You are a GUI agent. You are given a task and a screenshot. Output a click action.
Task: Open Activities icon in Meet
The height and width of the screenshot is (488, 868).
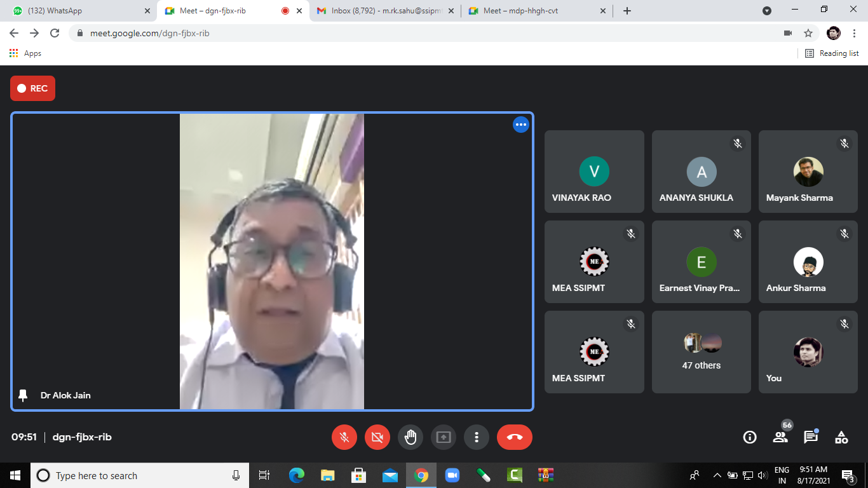point(841,437)
